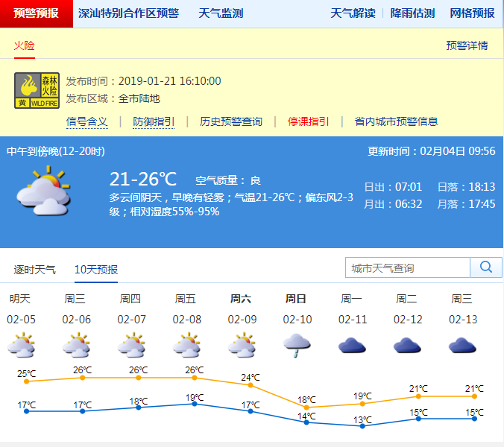Click the 信号含义 link

click(87, 121)
